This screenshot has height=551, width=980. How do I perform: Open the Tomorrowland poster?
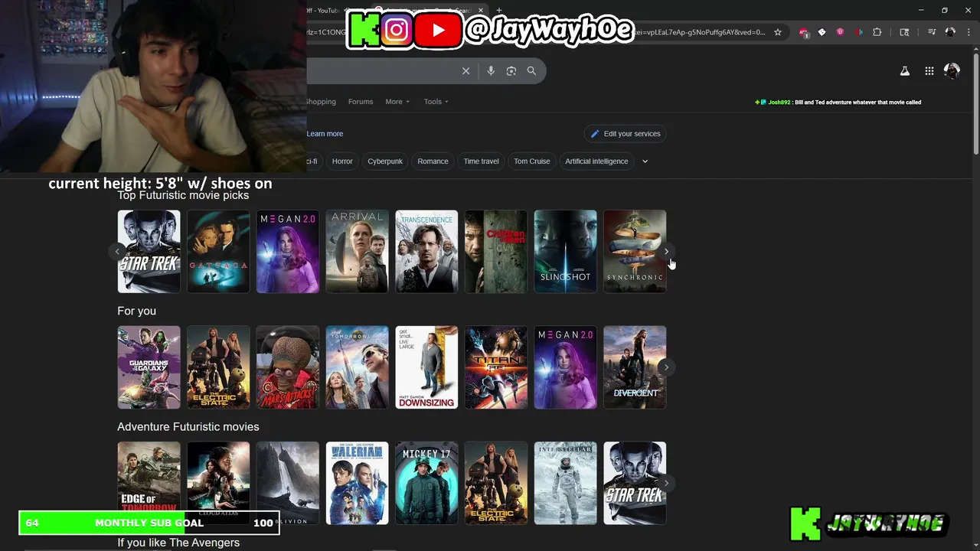pyautogui.click(x=357, y=367)
